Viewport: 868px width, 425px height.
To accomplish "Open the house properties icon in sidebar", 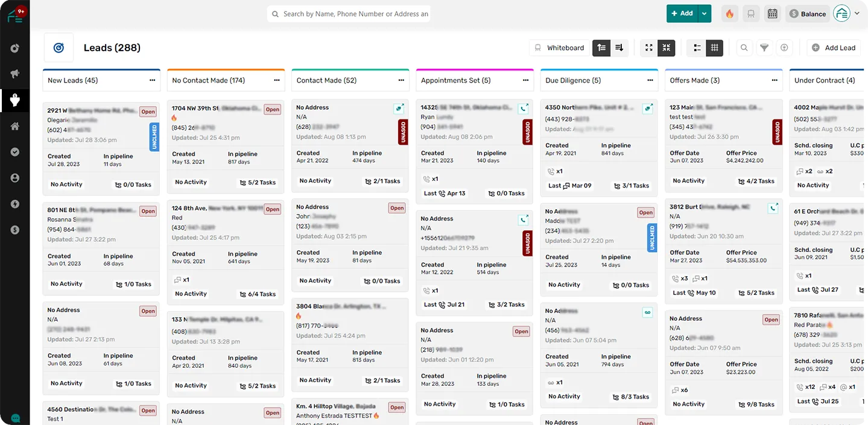I will click(x=14, y=126).
